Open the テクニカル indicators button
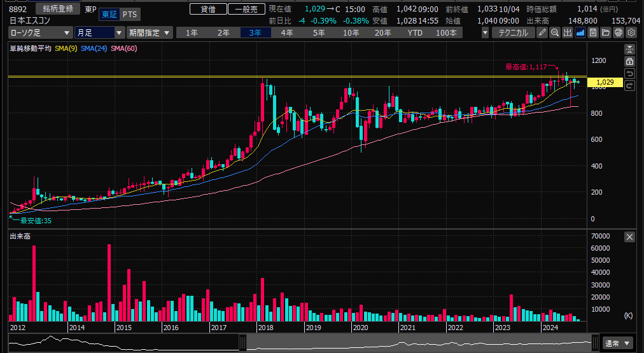644x353 pixels. (513, 32)
